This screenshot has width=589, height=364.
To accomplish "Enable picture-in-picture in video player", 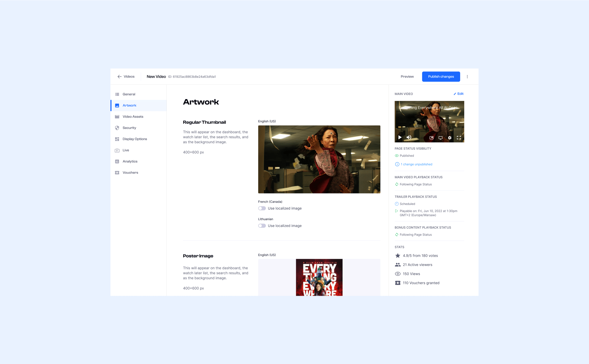I will 431,138.
